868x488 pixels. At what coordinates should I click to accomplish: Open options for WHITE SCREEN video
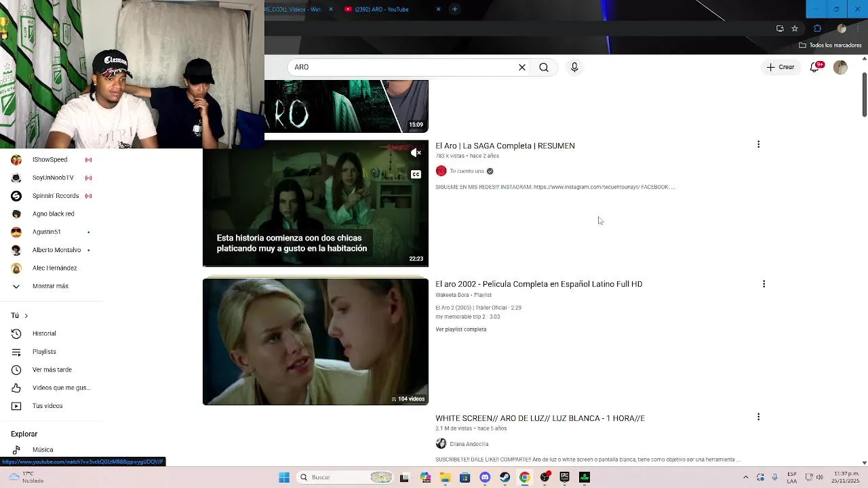(x=758, y=417)
